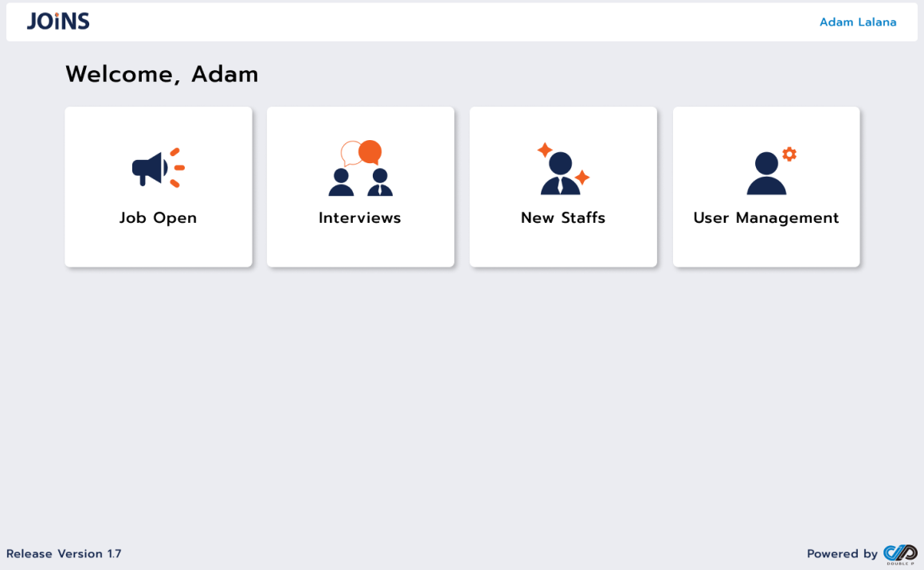The image size is (924, 570).
Task: Click the Double P logo in footer
Action: click(900, 554)
